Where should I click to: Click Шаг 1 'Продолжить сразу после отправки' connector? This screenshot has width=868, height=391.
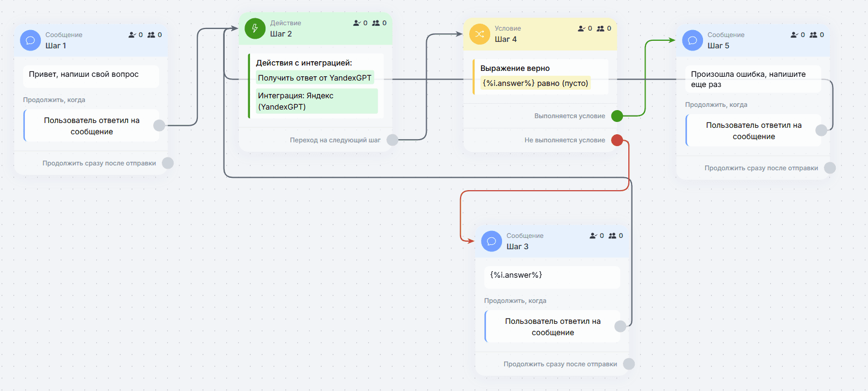168,163
